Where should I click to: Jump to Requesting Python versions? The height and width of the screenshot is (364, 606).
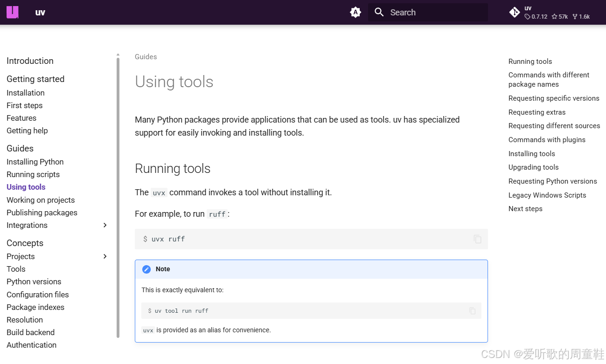[x=553, y=181]
